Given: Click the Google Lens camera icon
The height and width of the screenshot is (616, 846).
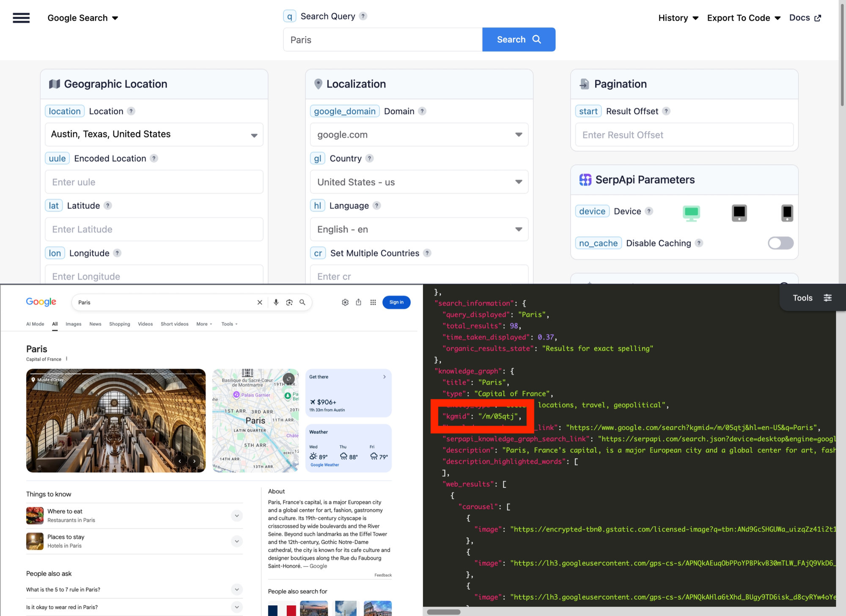Looking at the screenshot, I should pos(289,302).
